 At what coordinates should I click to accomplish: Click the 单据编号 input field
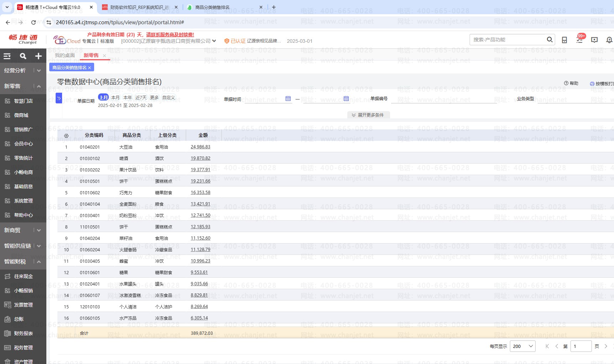pyautogui.click(x=444, y=99)
